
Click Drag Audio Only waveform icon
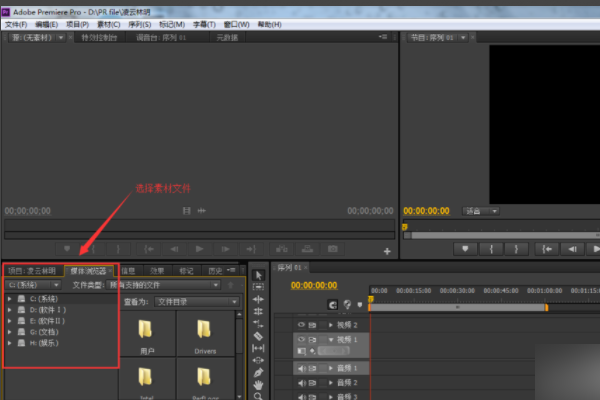point(202,211)
